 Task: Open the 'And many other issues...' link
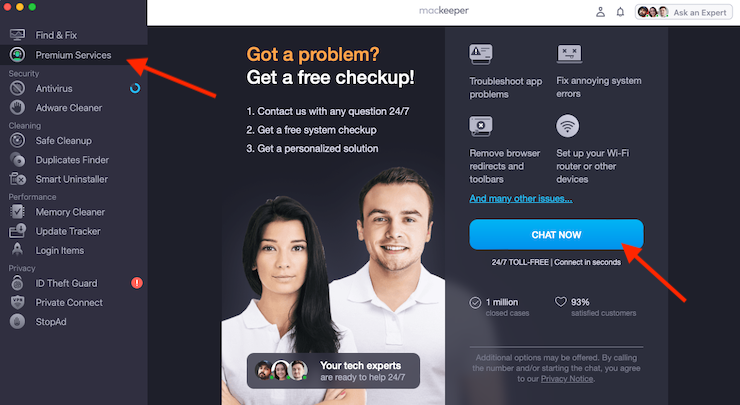point(521,199)
